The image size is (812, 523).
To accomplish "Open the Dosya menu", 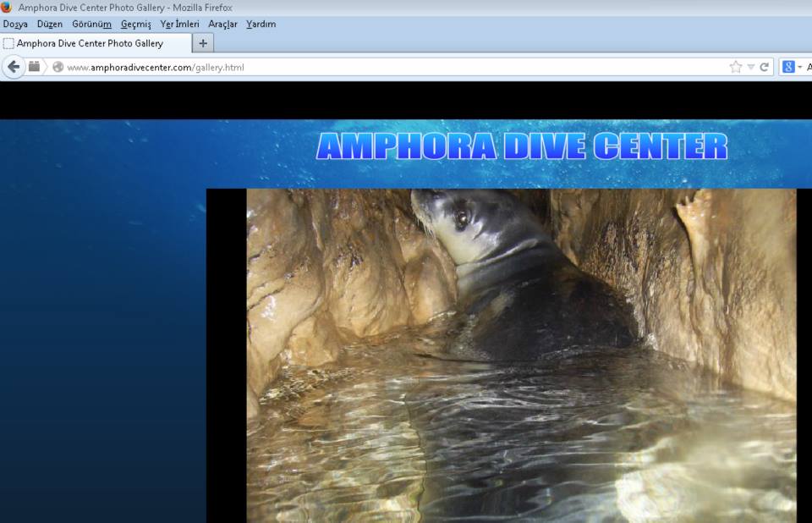I will point(15,25).
